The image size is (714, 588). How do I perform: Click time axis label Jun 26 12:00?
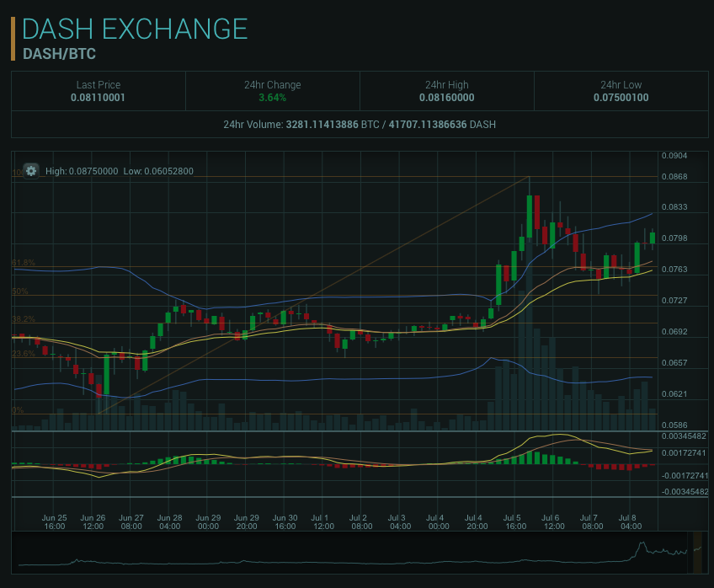coord(93,522)
